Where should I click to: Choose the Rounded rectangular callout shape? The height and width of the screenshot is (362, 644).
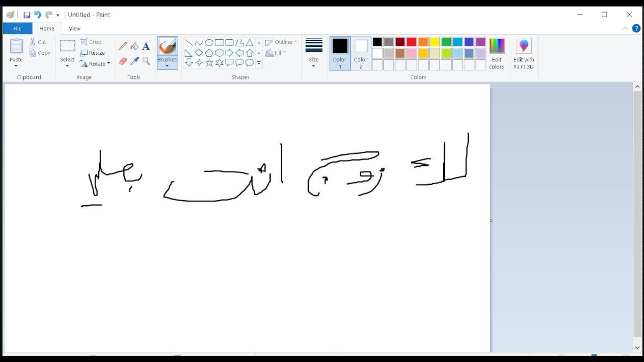pyautogui.click(x=229, y=63)
